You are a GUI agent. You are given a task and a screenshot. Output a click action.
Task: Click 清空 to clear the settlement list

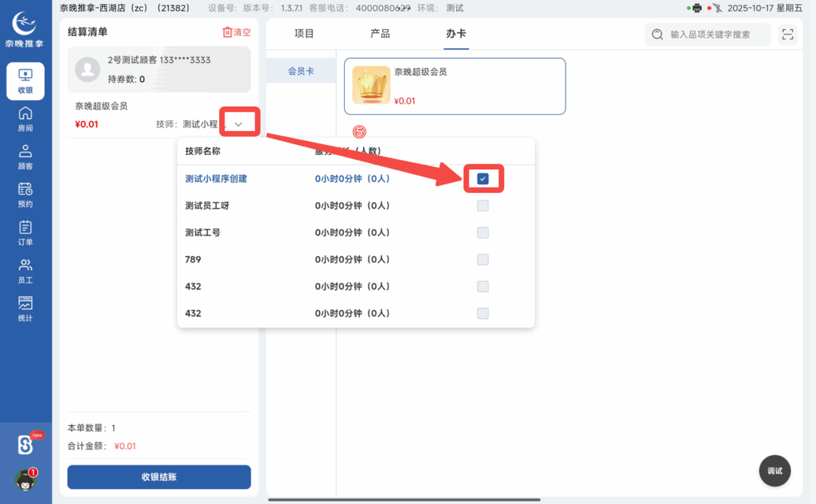(x=238, y=31)
